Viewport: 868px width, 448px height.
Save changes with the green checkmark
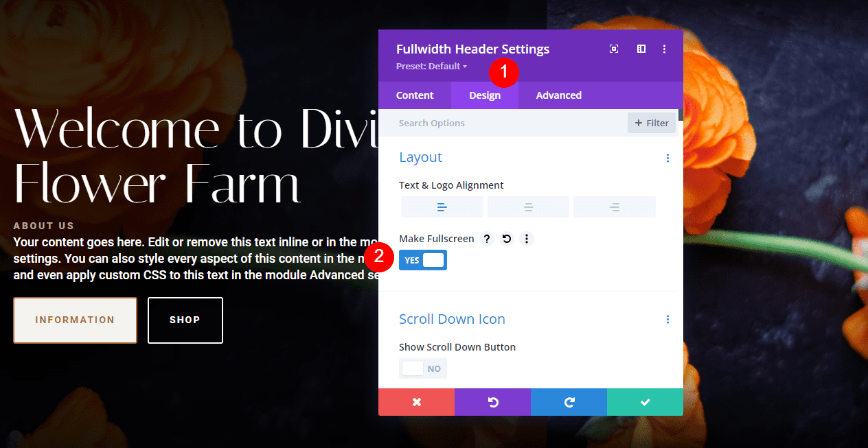pos(645,402)
